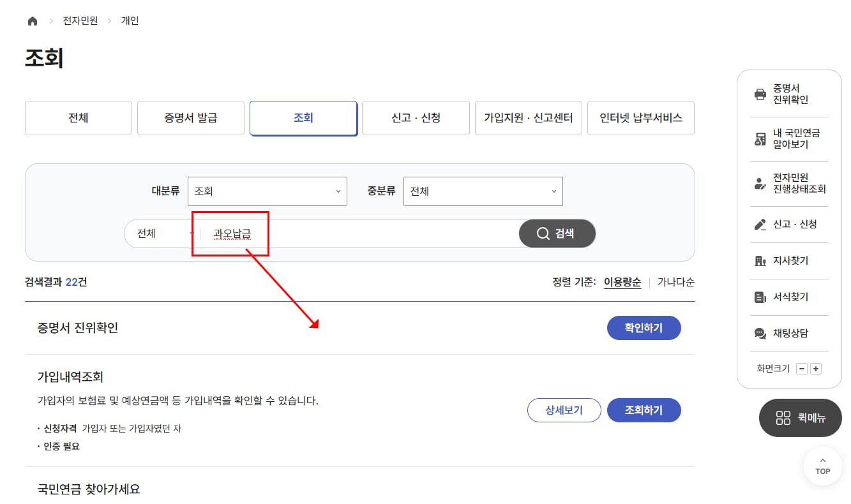Sort results by 이용량순
Viewport: 851px width, 504px height.
tap(622, 281)
